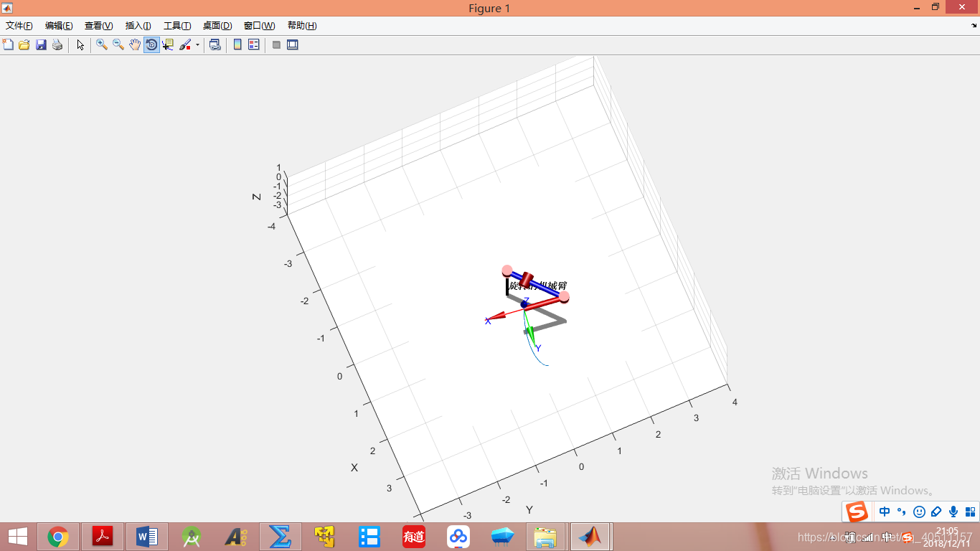Open File Explorer from the taskbar

(x=546, y=536)
